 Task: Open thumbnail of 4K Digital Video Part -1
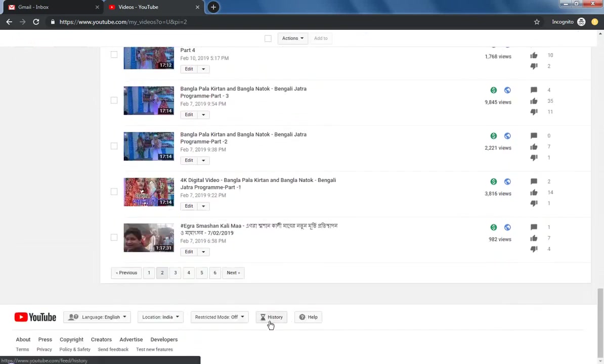coord(149,192)
